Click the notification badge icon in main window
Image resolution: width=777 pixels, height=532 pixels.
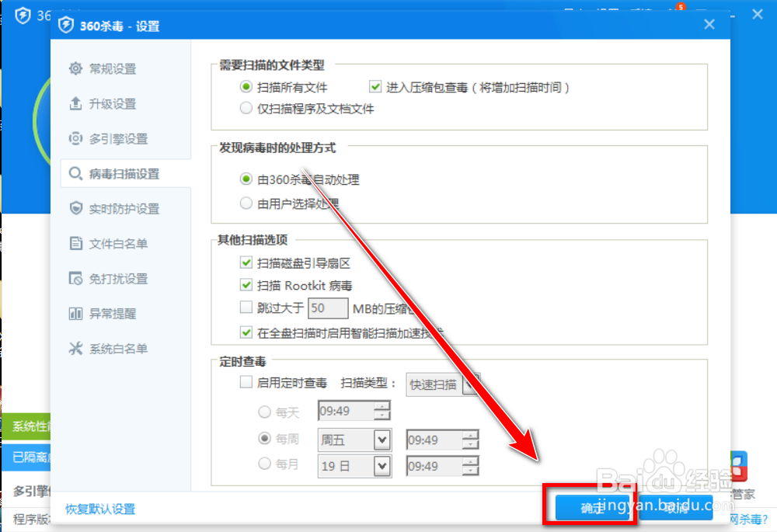[681, 7]
